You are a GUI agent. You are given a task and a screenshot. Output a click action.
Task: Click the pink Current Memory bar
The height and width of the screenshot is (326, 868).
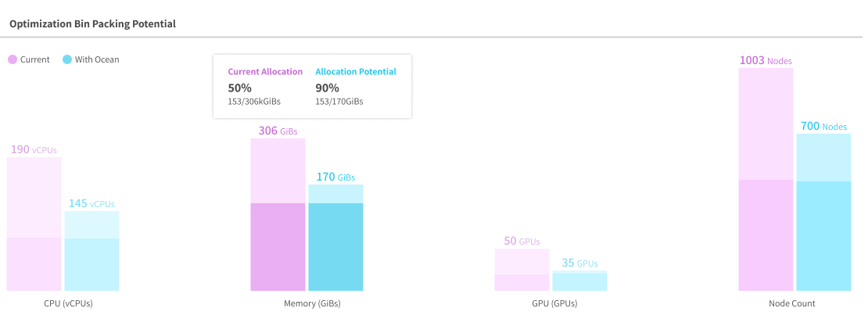pos(278,215)
